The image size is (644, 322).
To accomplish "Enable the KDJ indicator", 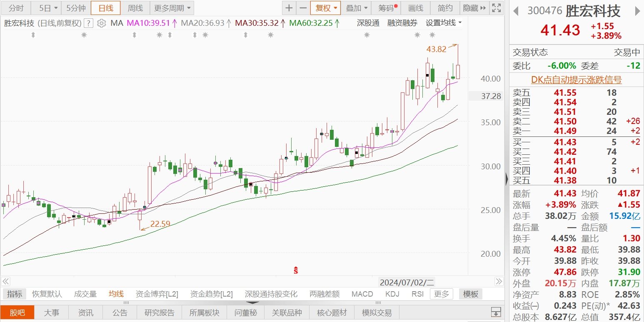I will tap(392, 294).
